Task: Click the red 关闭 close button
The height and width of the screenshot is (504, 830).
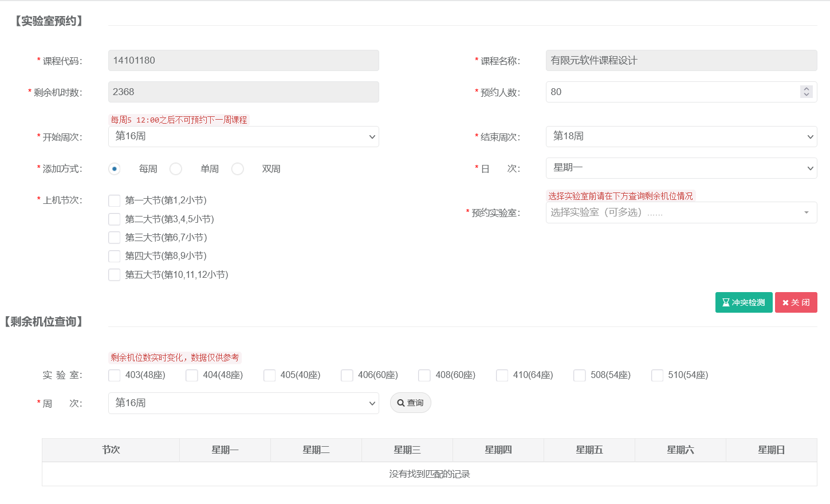Action: pos(796,302)
